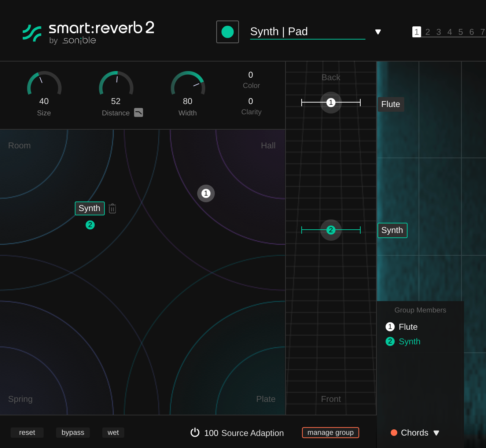Switch to preset slot 4
The width and height of the screenshot is (486, 448).
450,32
